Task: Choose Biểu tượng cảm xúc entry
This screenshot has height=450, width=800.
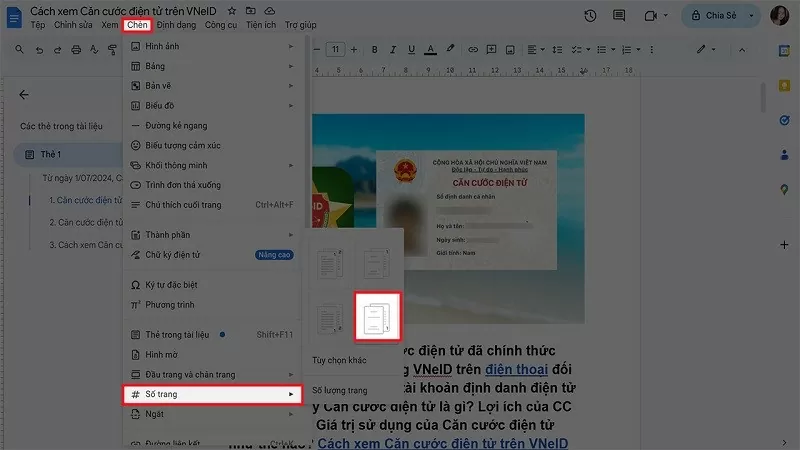Action: pos(212,145)
